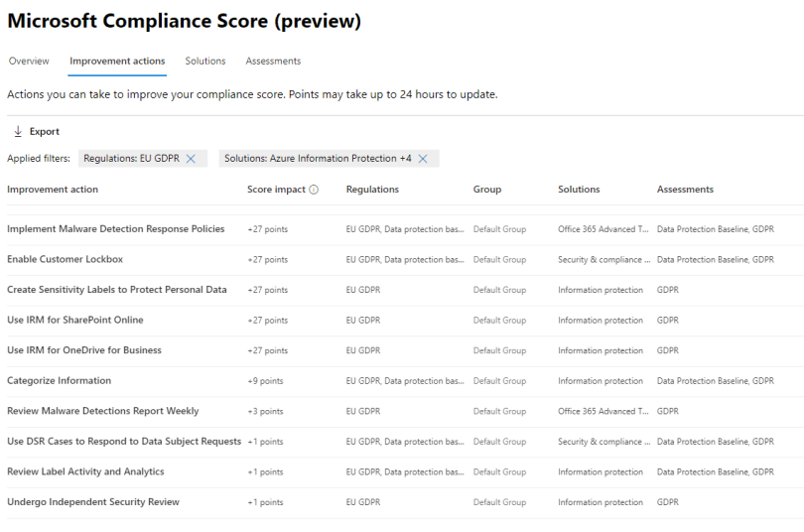The image size is (804, 532).
Task: Click the Assessments column header
Action: click(x=685, y=190)
